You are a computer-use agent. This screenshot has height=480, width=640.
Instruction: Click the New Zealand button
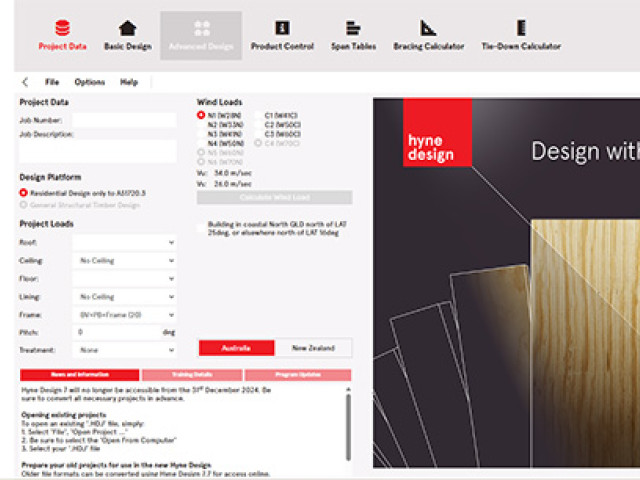(x=313, y=348)
